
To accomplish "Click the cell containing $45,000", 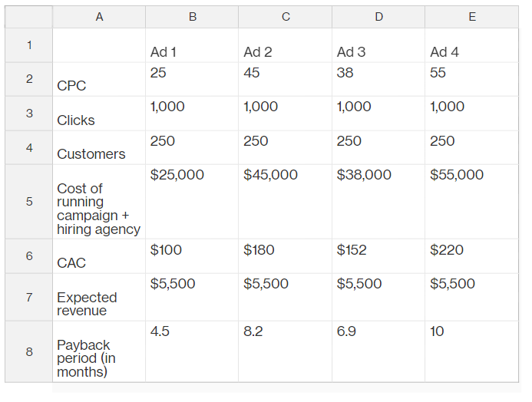I will [286, 202].
